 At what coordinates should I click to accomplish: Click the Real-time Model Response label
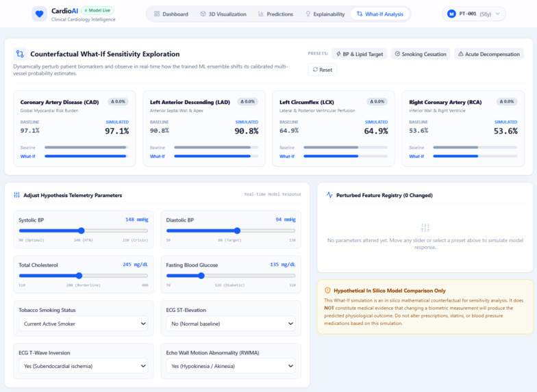(273, 194)
